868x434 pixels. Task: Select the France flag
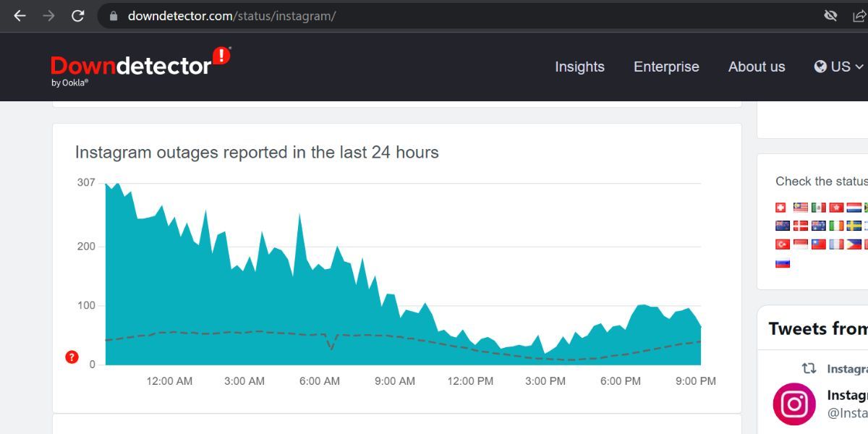tap(837, 244)
